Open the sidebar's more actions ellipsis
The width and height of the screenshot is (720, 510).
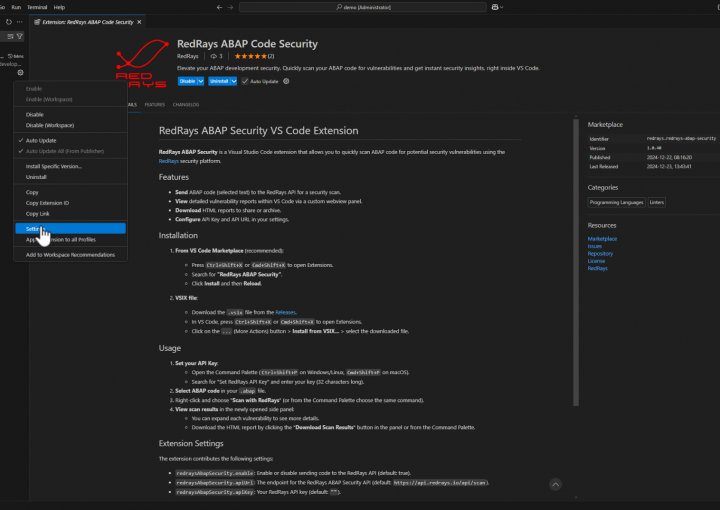point(19,22)
